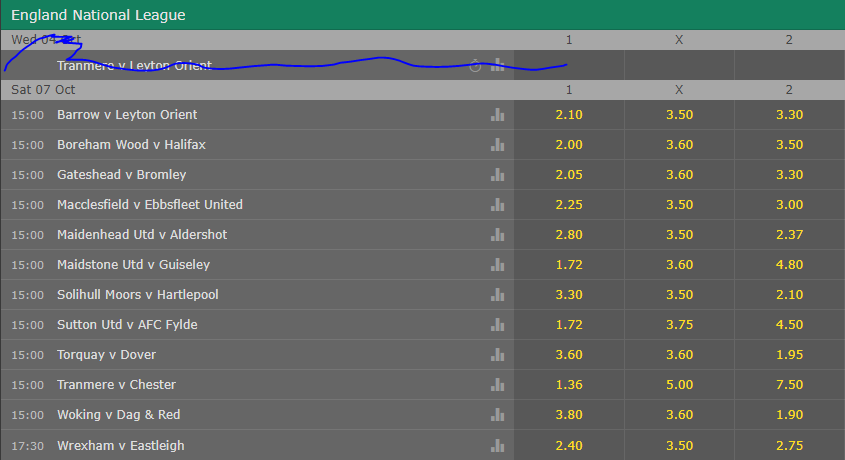The height and width of the screenshot is (460, 845).
Task: Open stats icon for Tranmere v Chester
Action: tap(497, 385)
